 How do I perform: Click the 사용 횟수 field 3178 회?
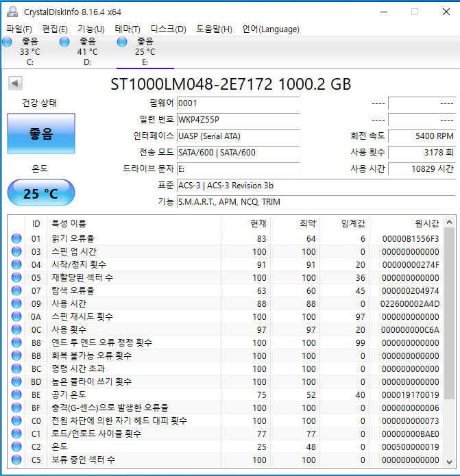[x=422, y=153]
